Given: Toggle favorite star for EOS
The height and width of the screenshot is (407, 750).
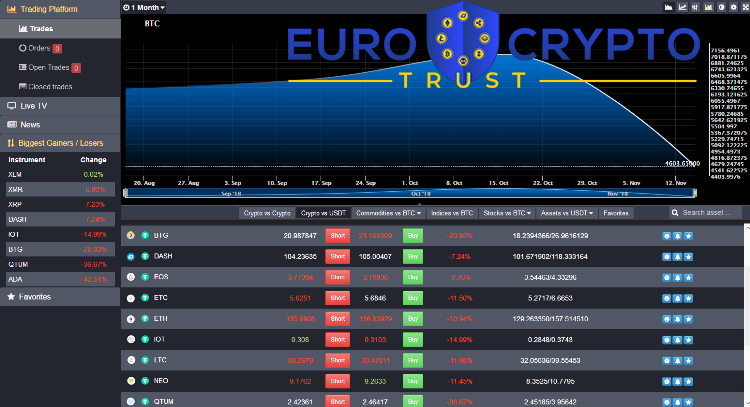Looking at the screenshot, I should [688, 277].
